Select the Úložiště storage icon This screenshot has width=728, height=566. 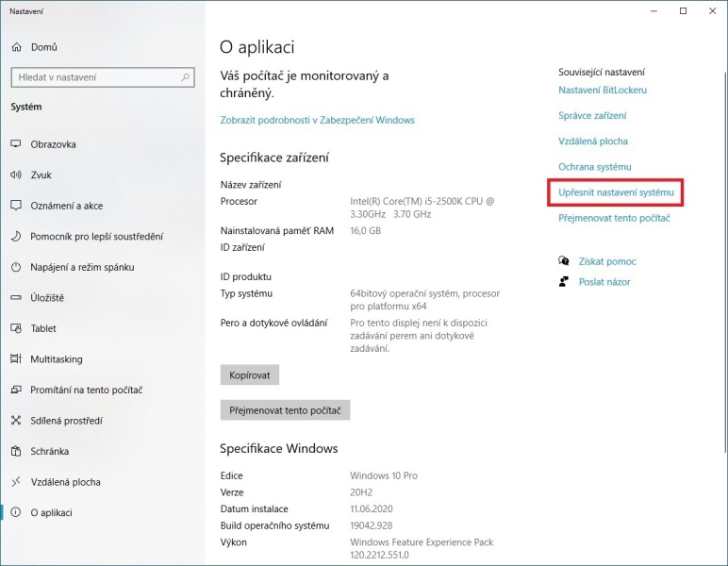point(16,298)
